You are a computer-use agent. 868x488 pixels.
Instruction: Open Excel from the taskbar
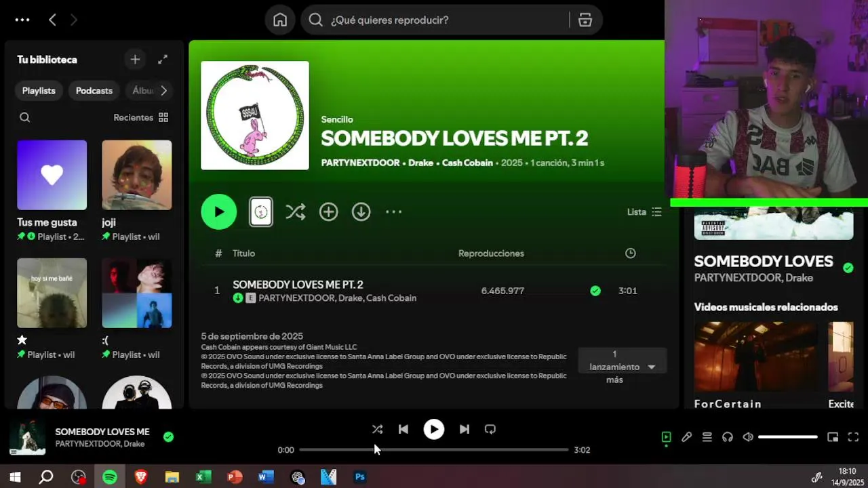pos(203,477)
